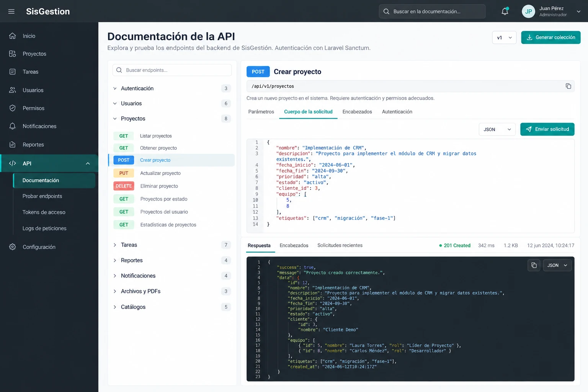Open the hamburger menu icon
The width and height of the screenshot is (588, 392).
pos(11,11)
